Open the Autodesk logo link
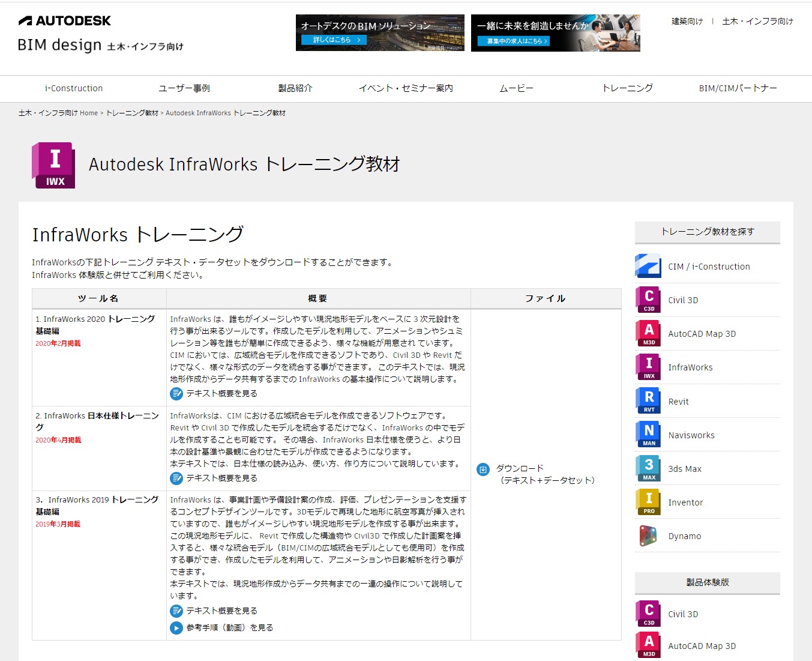This screenshot has width=812, height=661. [x=65, y=21]
